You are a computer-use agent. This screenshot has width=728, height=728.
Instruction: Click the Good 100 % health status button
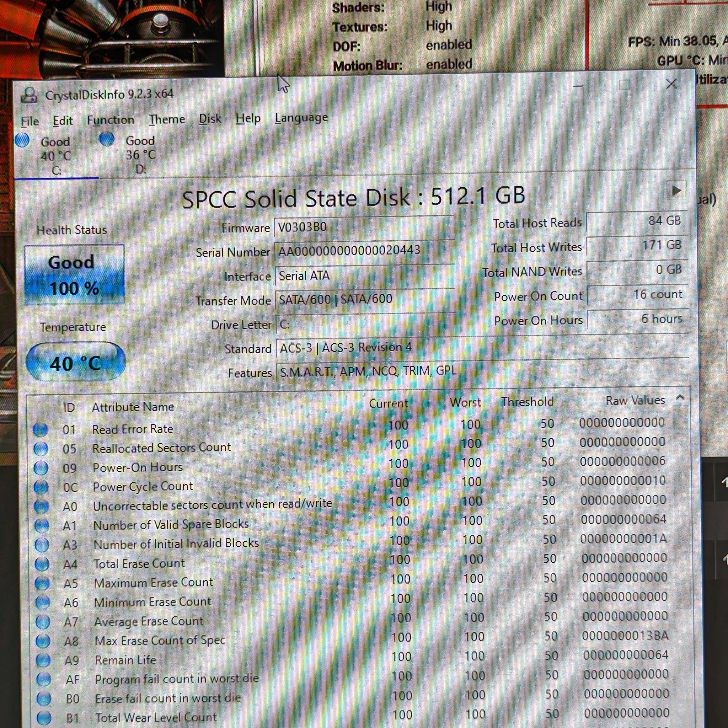[x=74, y=275]
